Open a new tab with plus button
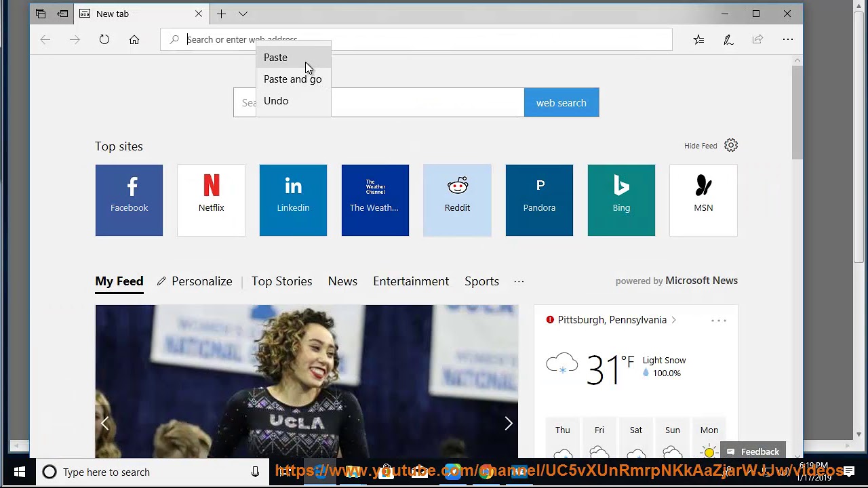The width and height of the screenshot is (868, 488). pyautogui.click(x=221, y=14)
